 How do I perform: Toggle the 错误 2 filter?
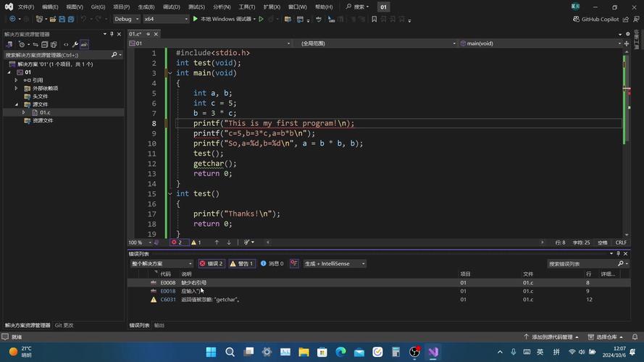point(212,264)
